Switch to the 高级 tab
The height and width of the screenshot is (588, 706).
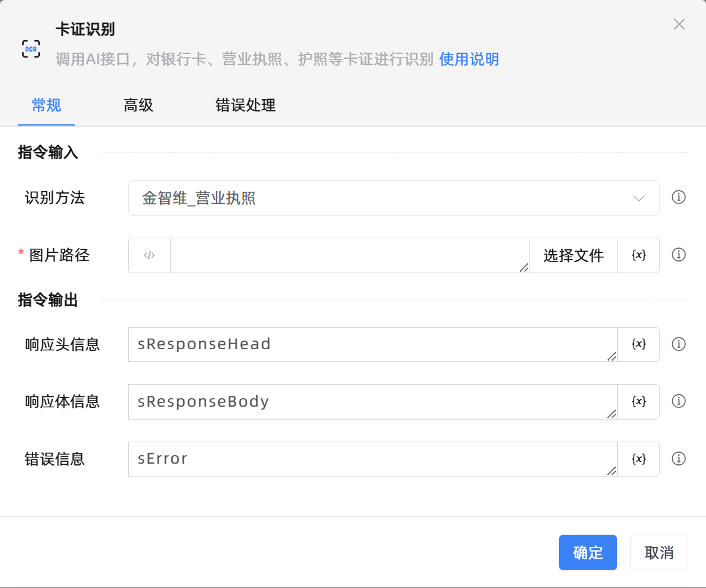tap(138, 105)
